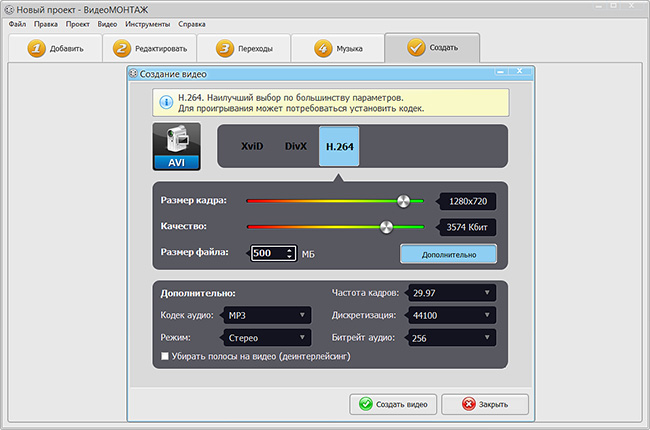Screen dimensions: 650x430
Task: Select the H.264 codec
Action: (x=339, y=146)
